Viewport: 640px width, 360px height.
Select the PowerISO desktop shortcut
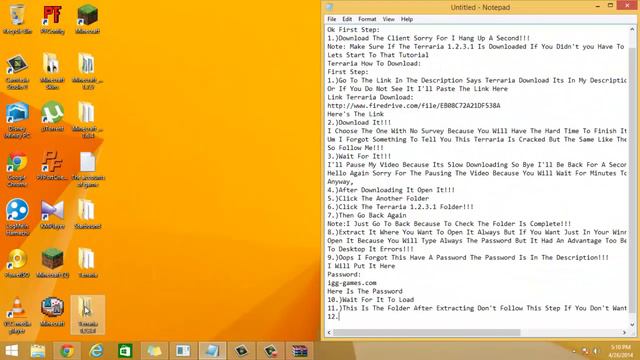tap(17, 263)
